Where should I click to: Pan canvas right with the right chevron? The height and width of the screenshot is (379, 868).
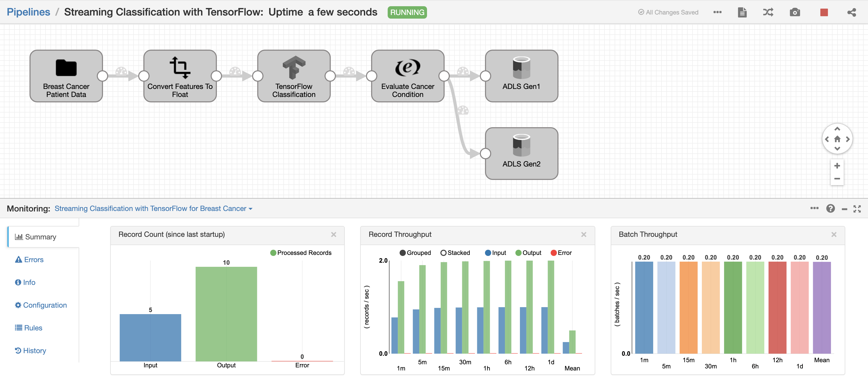[848, 139]
